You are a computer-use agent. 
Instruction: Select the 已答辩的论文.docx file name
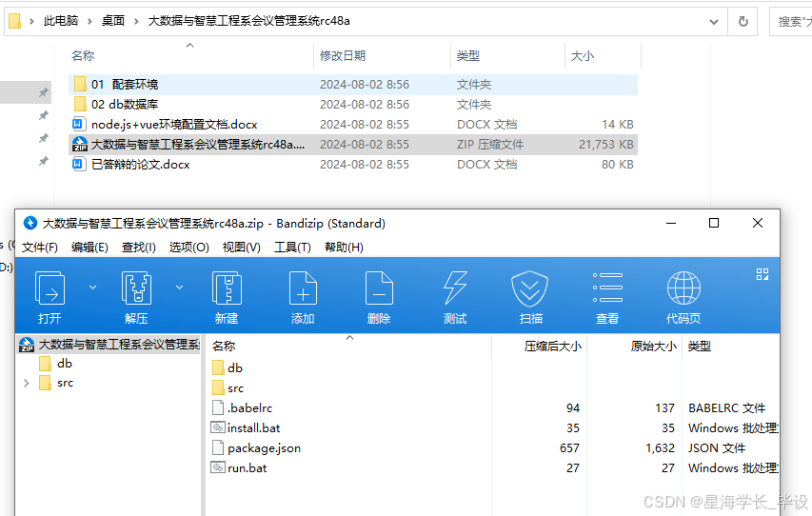140,165
